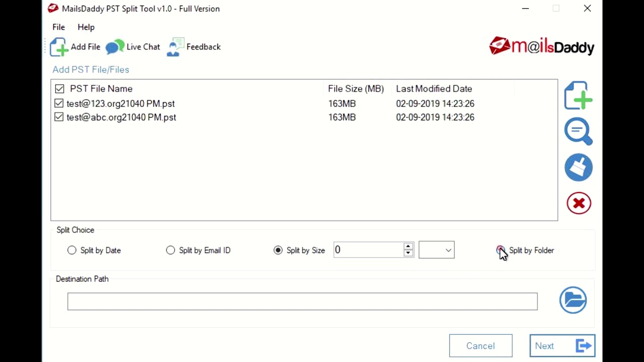Click the magnifier search files icon
The image size is (644, 362).
tap(578, 131)
